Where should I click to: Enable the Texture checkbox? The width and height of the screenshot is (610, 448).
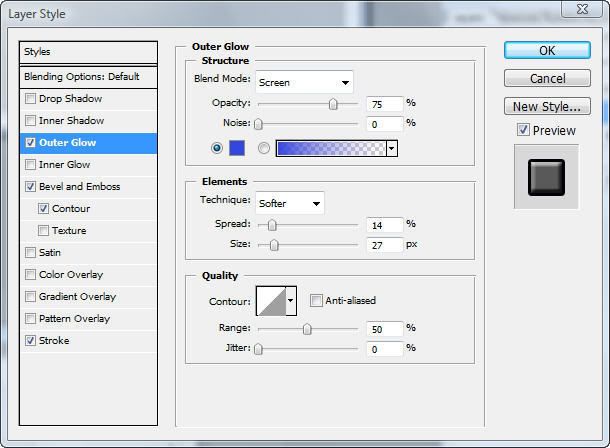pos(44,231)
